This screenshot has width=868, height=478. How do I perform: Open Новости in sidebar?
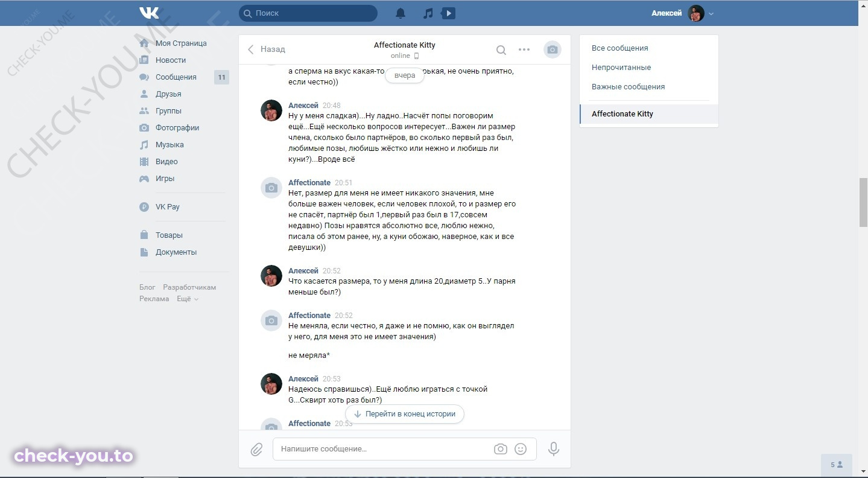point(171,60)
